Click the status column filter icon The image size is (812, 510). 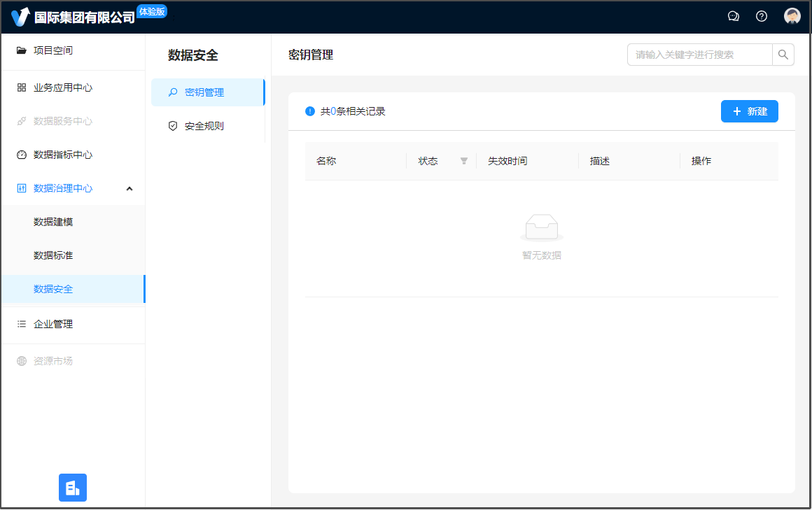(463, 161)
